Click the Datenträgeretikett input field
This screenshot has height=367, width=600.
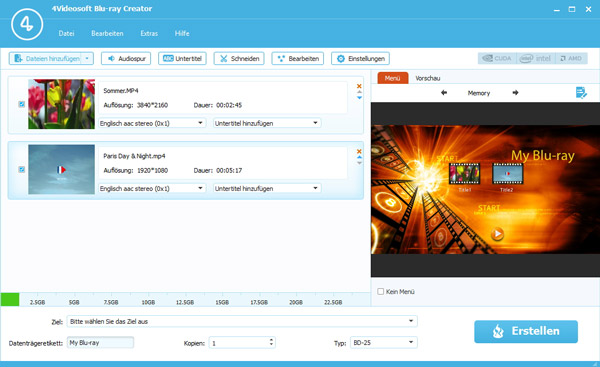(x=100, y=343)
